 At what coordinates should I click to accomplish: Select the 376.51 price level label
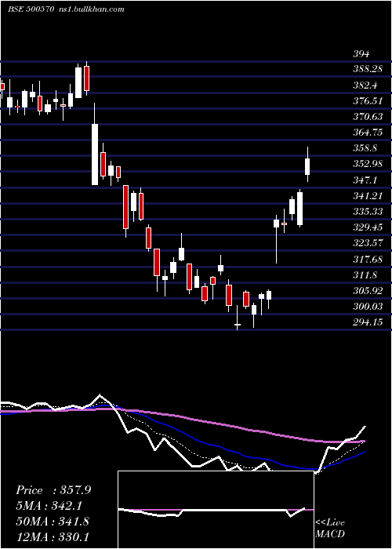368,101
